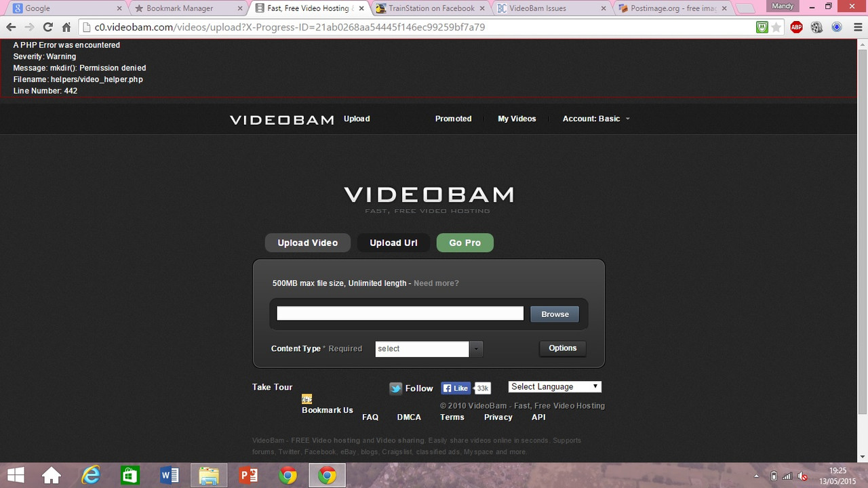This screenshot has width=868, height=488.
Task: Open the FAQ footer link
Action: [370, 417]
